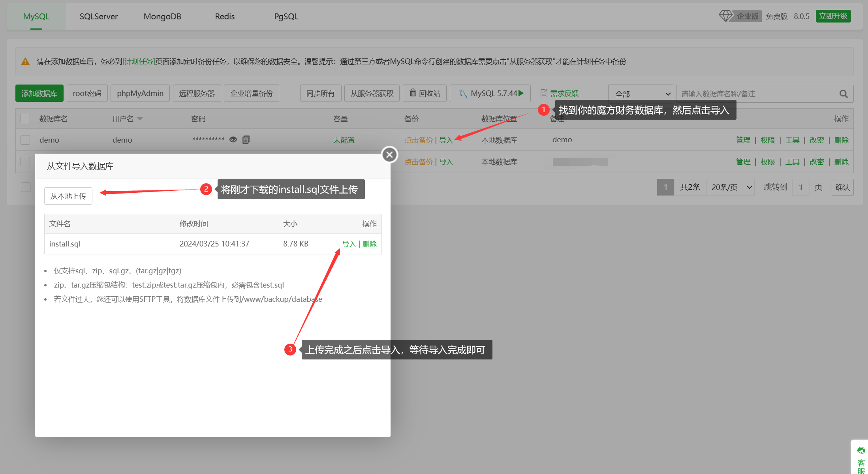The height and width of the screenshot is (474, 868).
Task: Click the enterprise diamond icon
Action: tap(725, 16)
